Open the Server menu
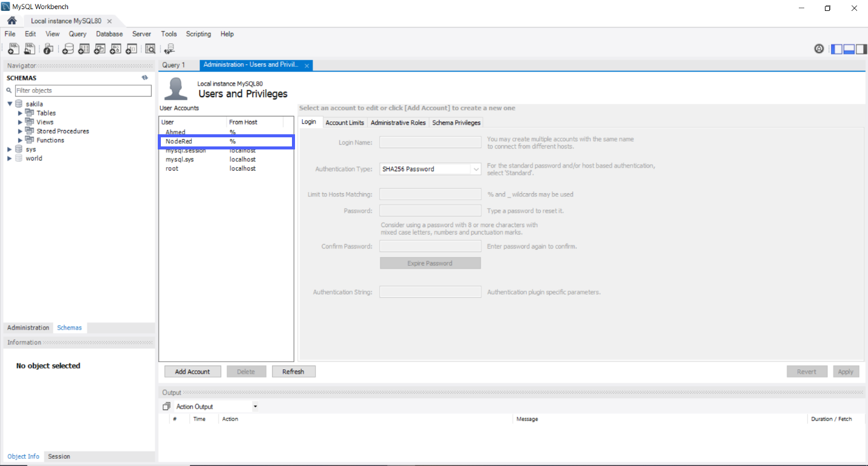 click(x=141, y=34)
